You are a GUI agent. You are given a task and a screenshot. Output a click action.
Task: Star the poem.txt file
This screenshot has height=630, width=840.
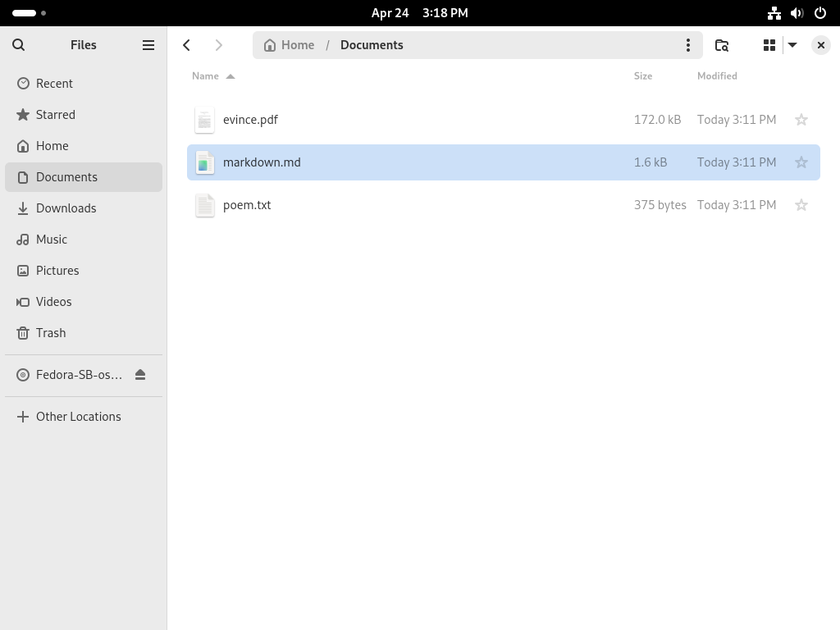[x=801, y=205]
